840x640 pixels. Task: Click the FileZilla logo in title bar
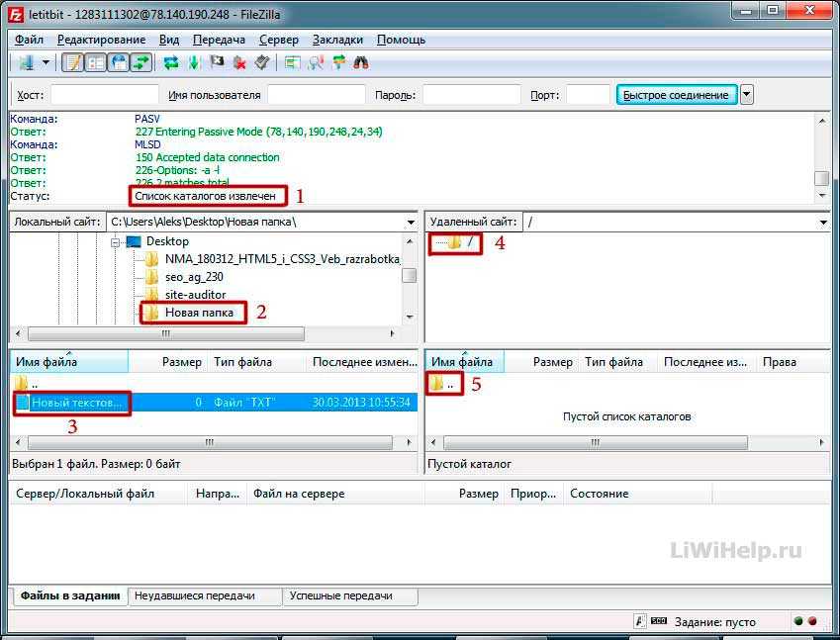[16, 14]
